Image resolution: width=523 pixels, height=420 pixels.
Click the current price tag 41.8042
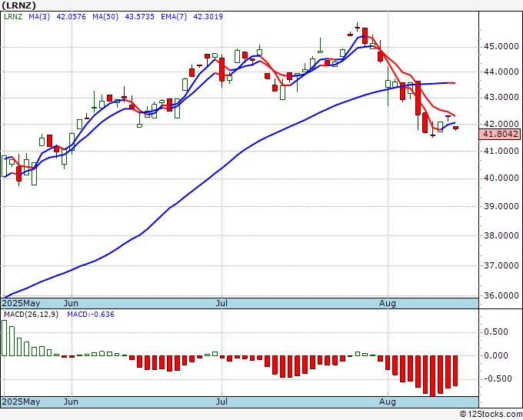pos(500,134)
